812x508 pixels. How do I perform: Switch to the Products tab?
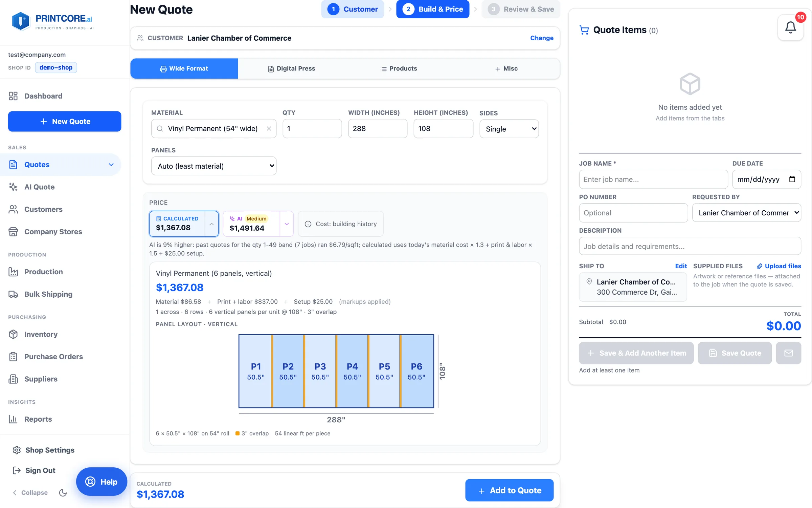399,68
